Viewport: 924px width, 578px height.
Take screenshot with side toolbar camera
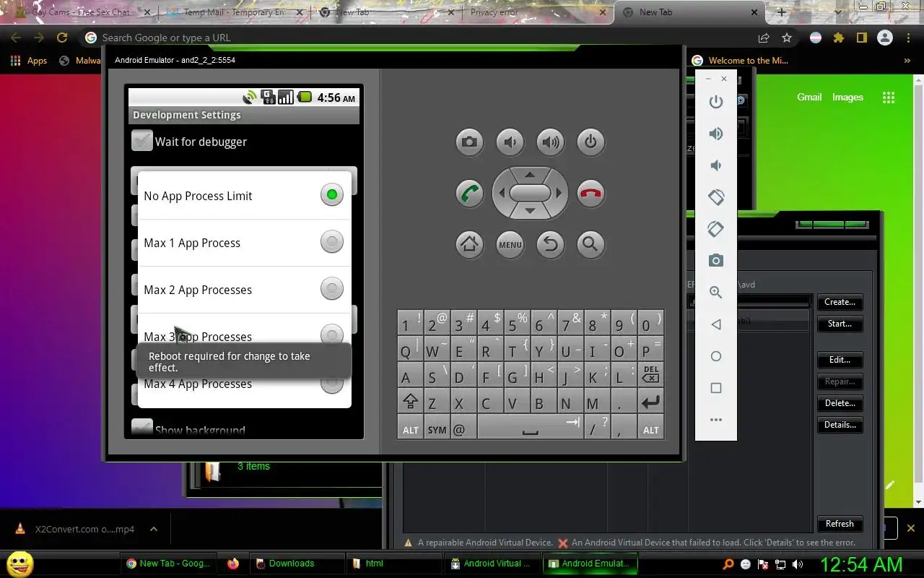[715, 260]
